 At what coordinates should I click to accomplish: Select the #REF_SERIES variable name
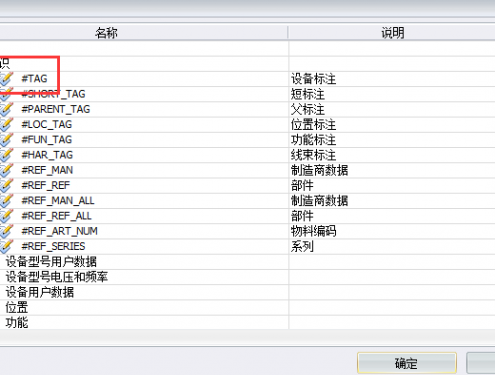[53, 246]
